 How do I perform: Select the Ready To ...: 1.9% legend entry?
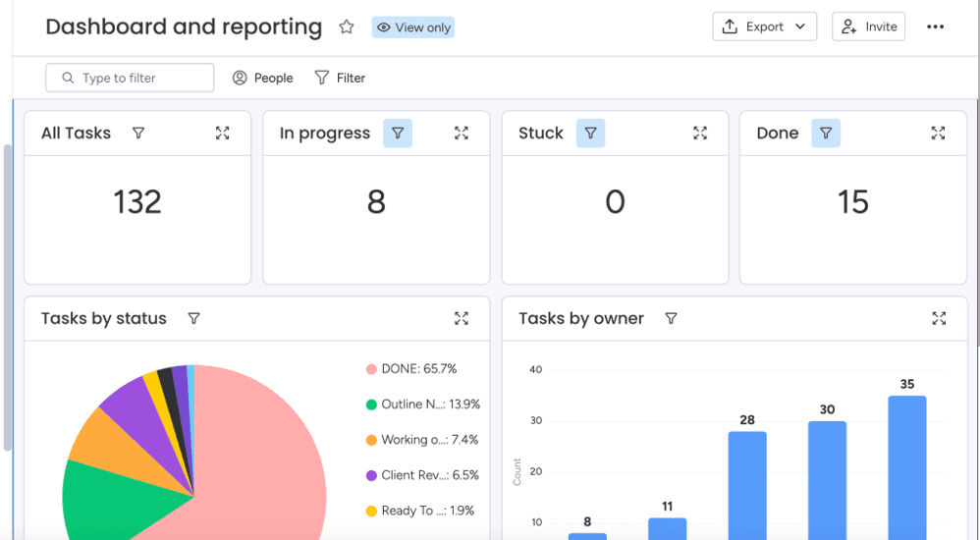(x=420, y=511)
